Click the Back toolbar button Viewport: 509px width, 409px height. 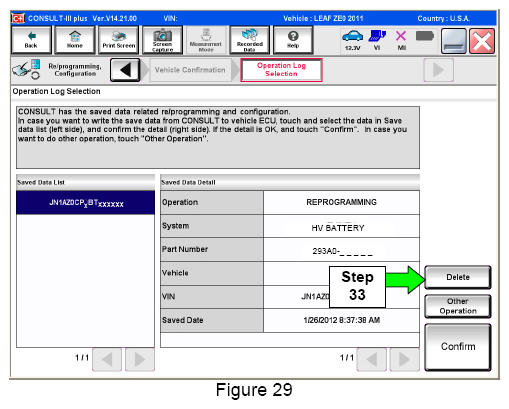pos(31,40)
